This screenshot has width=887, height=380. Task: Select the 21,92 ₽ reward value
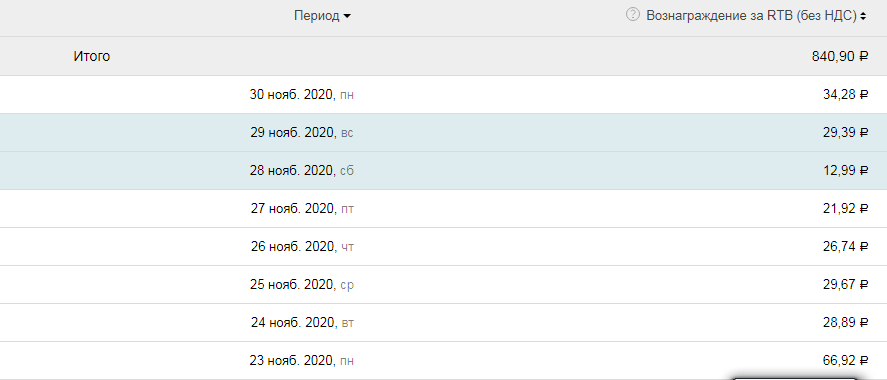(x=845, y=209)
